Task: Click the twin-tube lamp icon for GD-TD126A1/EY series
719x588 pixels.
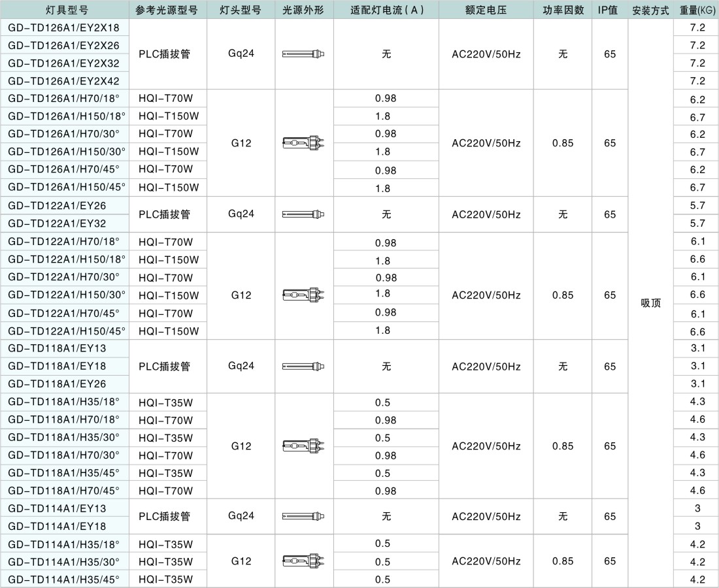Action: coord(304,54)
